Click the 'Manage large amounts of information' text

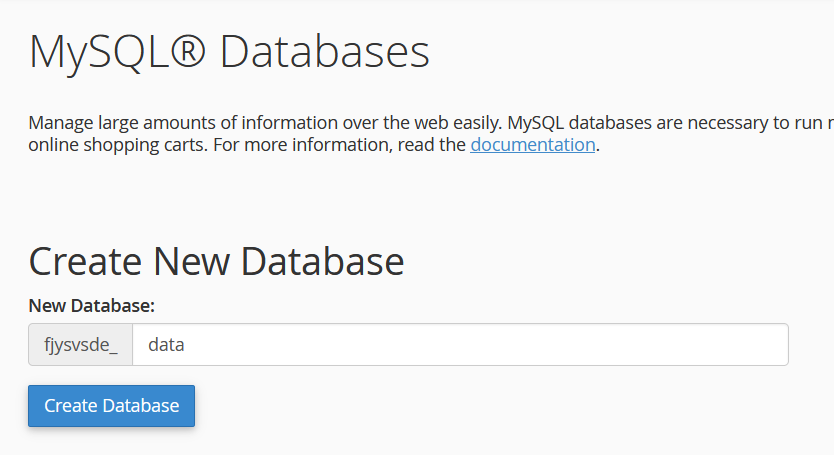tap(160, 124)
